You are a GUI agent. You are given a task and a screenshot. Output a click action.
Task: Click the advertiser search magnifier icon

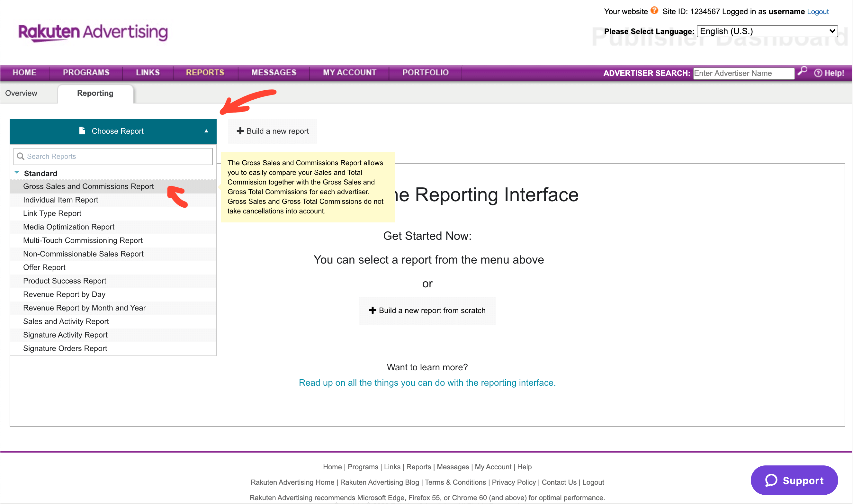pos(803,71)
